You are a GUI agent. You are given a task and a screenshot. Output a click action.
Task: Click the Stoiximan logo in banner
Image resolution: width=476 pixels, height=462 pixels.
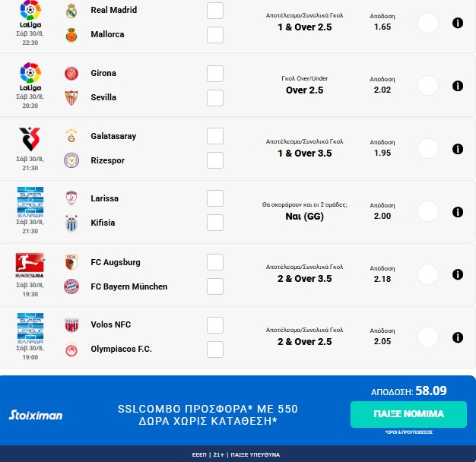(x=36, y=415)
